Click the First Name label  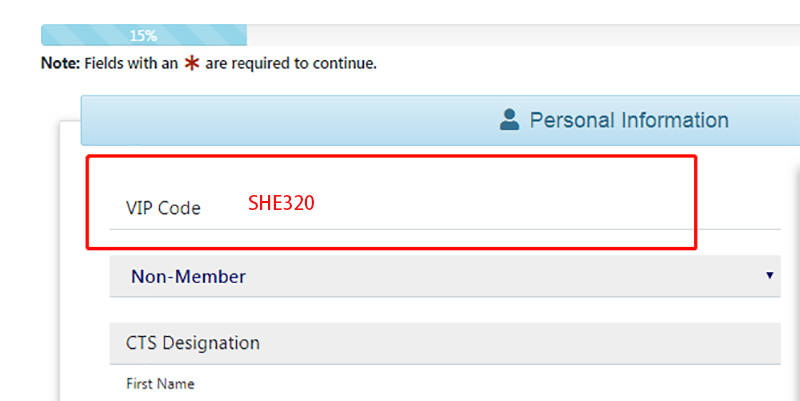[x=160, y=384]
